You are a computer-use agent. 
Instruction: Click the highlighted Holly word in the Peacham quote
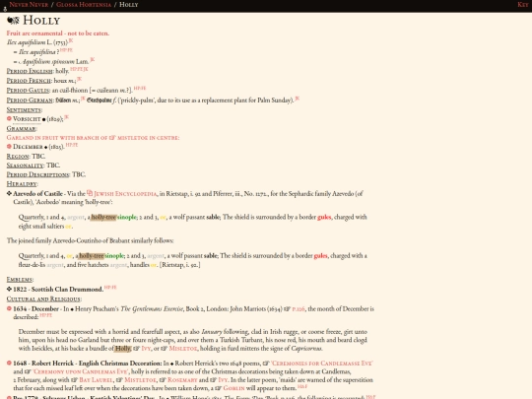pyautogui.click(x=123, y=349)
